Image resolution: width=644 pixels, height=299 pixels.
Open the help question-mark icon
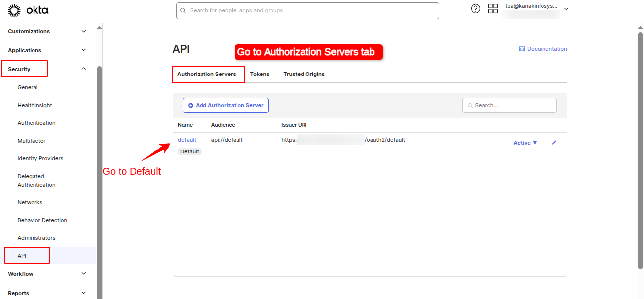pyautogui.click(x=475, y=8)
